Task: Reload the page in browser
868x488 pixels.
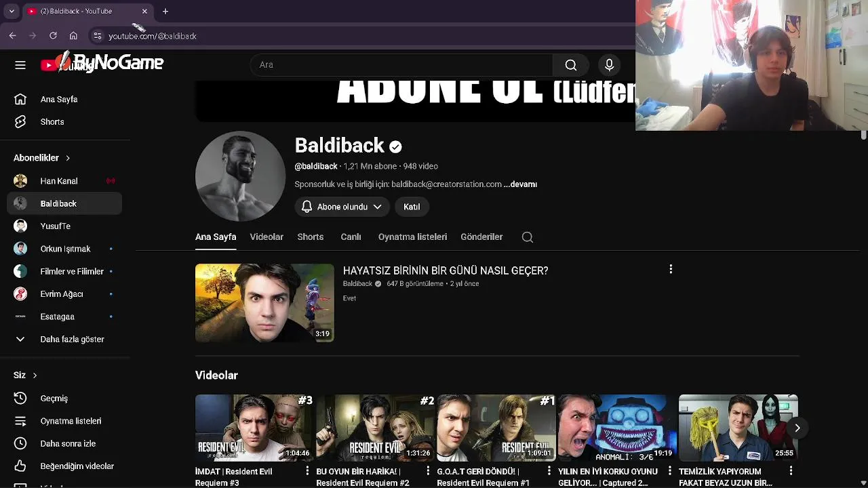Action: [53, 36]
